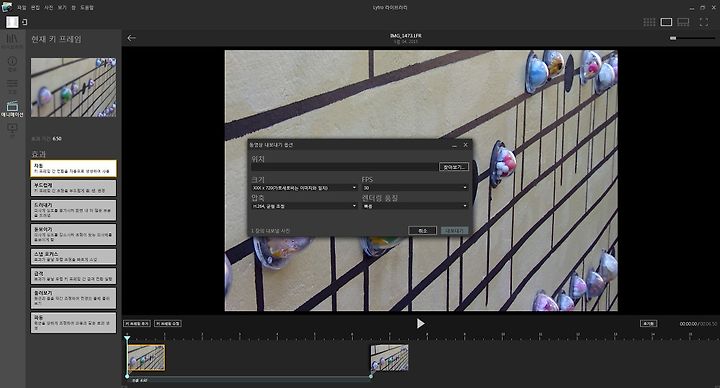Click the Library sidebar icon
The image size is (720, 388).
(12, 40)
